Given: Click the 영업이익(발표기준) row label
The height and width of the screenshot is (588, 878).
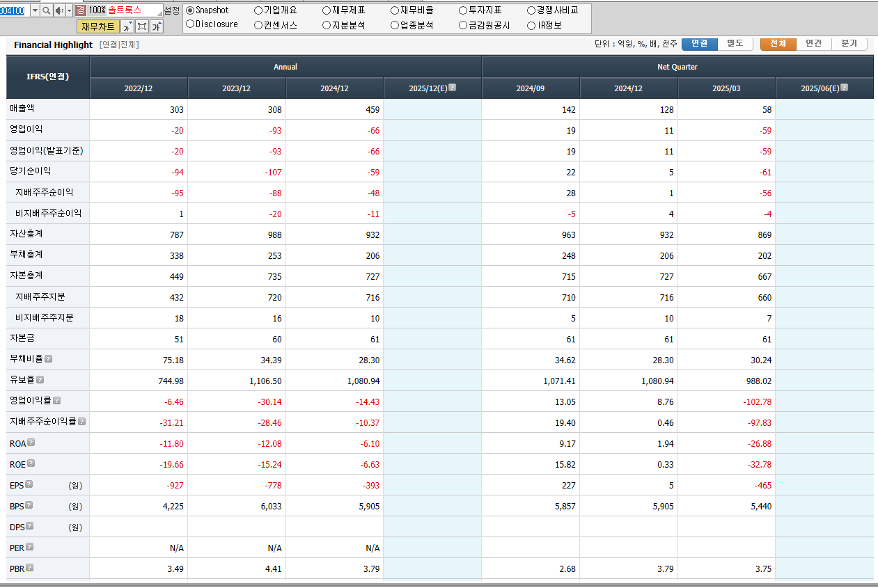Looking at the screenshot, I should click(x=46, y=151).
